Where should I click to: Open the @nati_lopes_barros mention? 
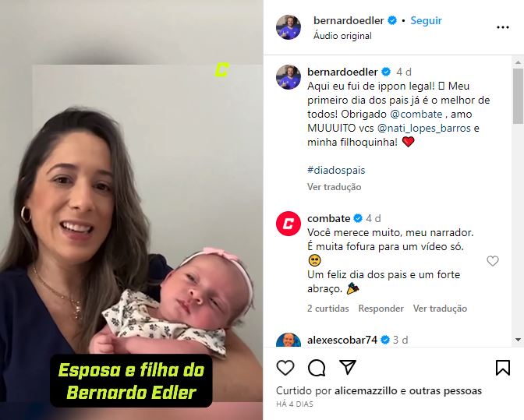pos(424,128)
